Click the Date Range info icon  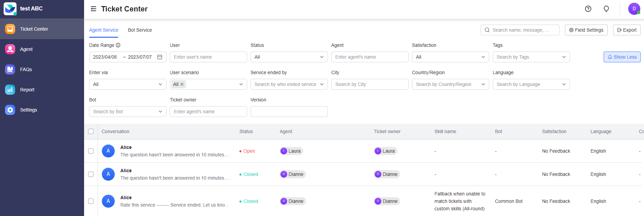pyautogui.click(x=118, y=45)
